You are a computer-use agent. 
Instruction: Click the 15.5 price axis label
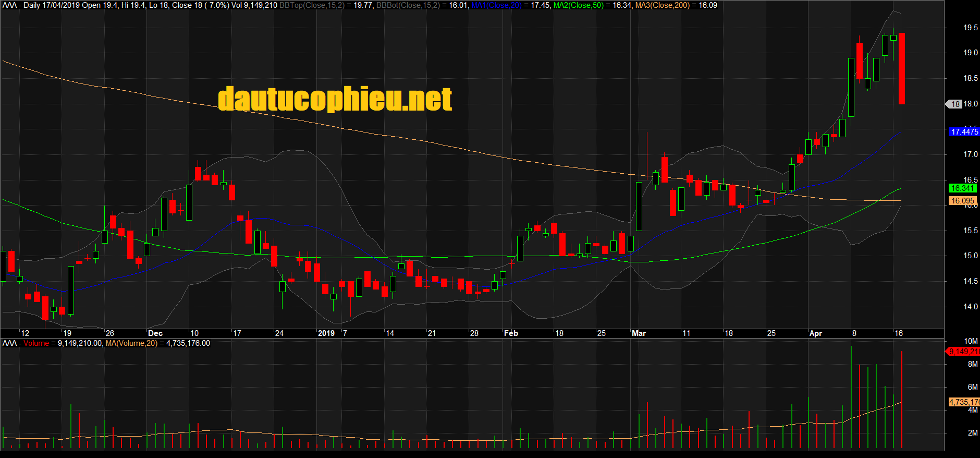point(971,231)
